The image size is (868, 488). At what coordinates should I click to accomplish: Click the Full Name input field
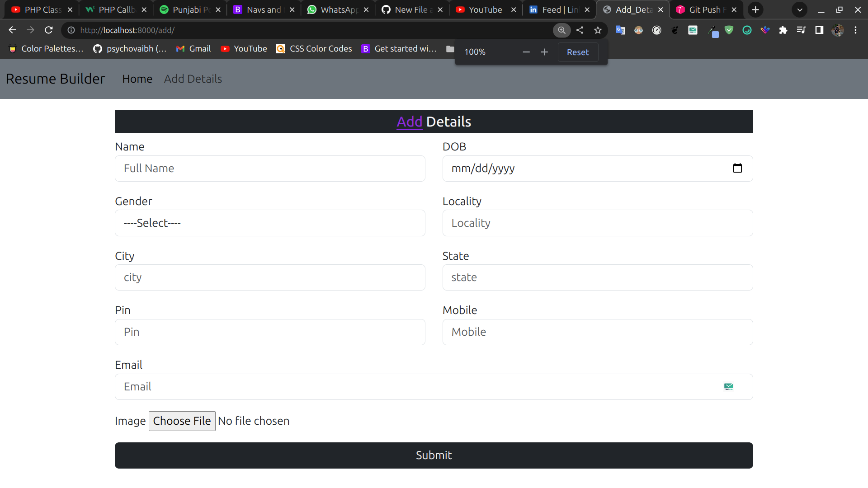pos(269,169)
